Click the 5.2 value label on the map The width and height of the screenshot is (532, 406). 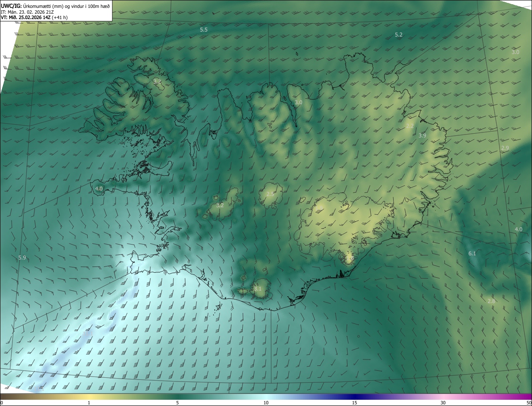point(399,35)
